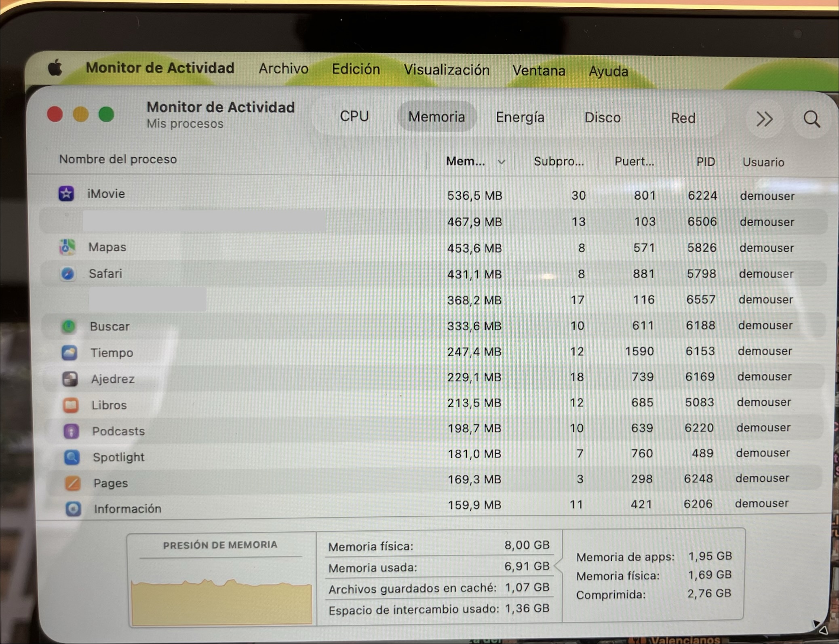The image size is (839, 644).
Task: Click the 536,5 MB memory value
Action: [474, 196]
